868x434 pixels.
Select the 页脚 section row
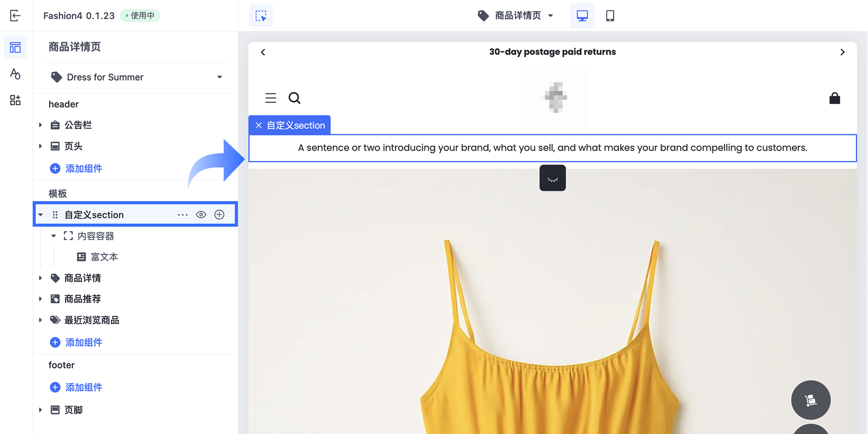coord(135,410)
